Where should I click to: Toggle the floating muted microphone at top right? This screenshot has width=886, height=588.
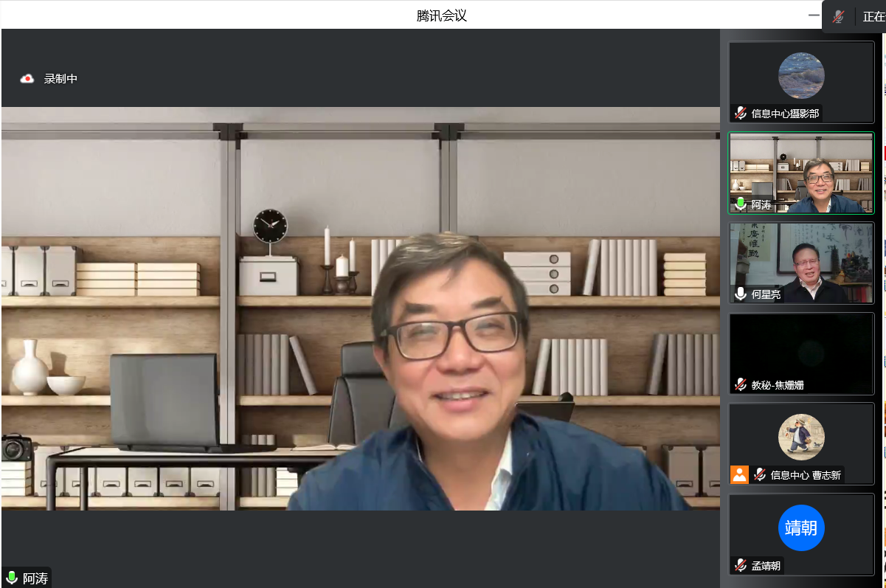click(x=838, y=16)
